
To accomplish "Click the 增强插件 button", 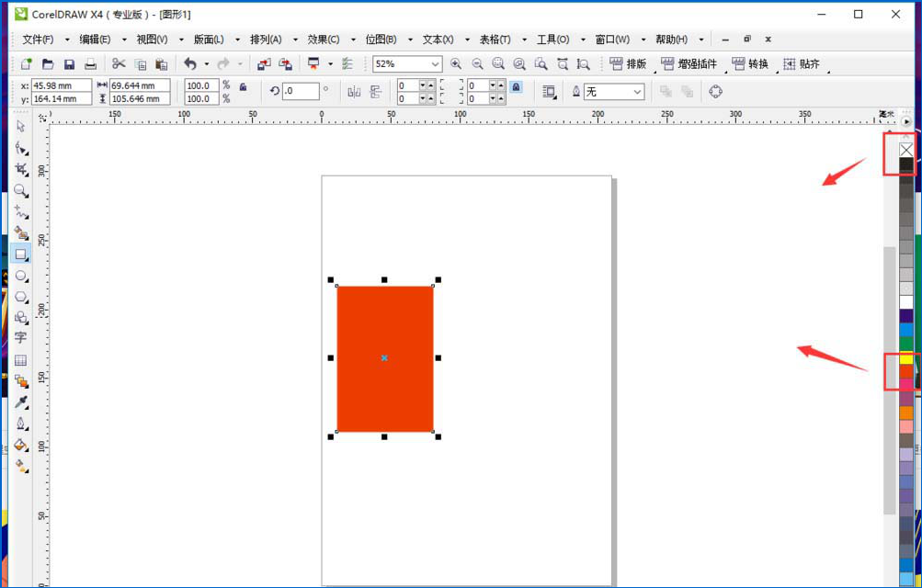I will 689,64.
